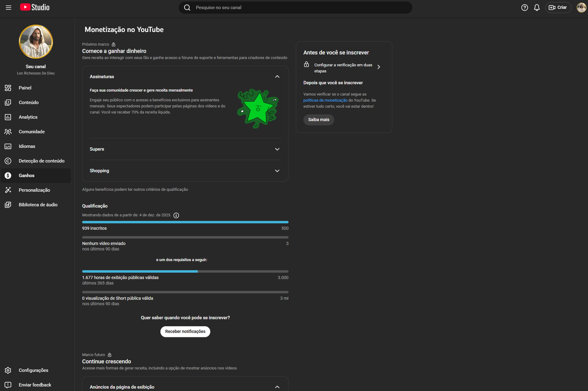Click the watch hours progress bar

point(185,271)
